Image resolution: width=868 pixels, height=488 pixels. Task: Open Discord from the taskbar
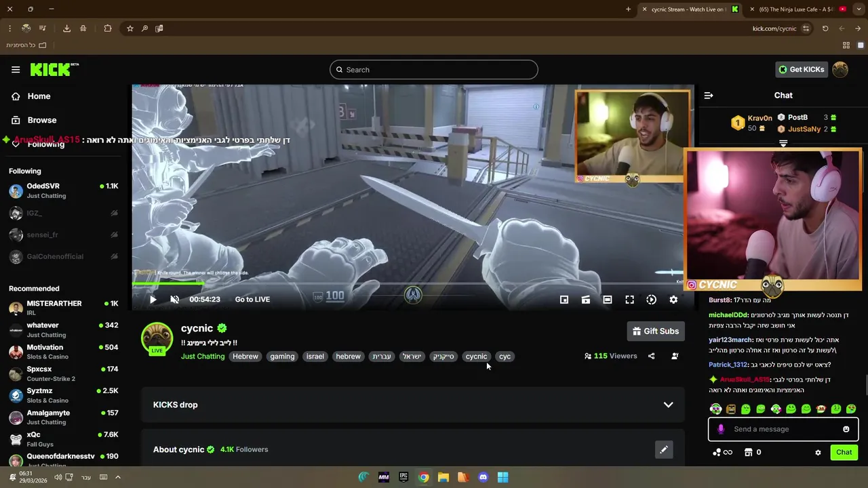click(483, 477)
